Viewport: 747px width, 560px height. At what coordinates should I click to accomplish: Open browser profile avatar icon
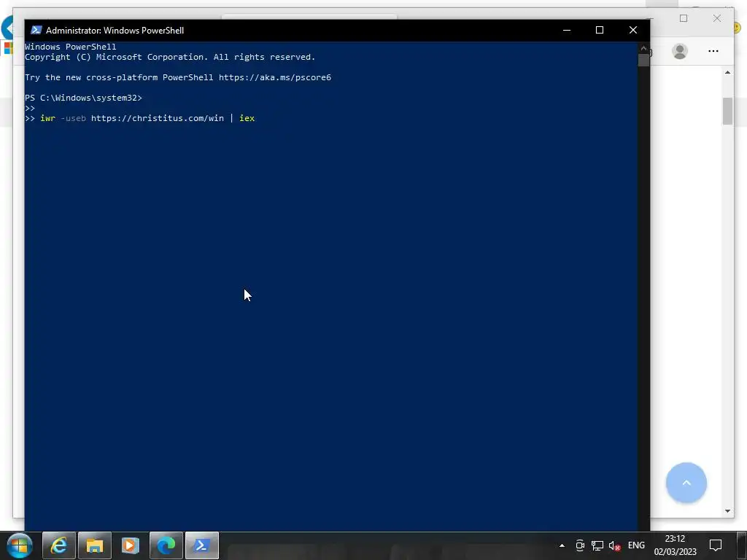click(x=680, y=51)
